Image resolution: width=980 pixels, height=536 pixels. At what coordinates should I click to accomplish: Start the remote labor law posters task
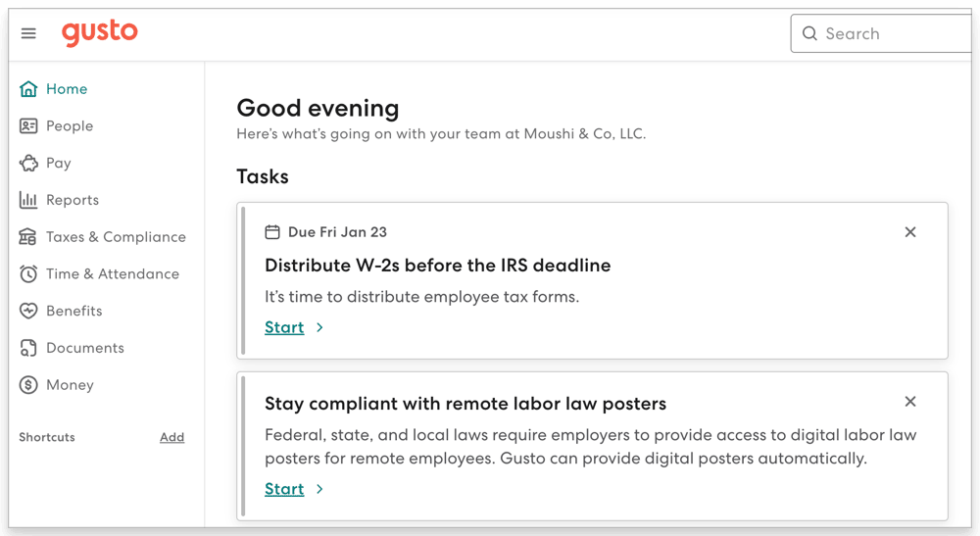point(284,489)
